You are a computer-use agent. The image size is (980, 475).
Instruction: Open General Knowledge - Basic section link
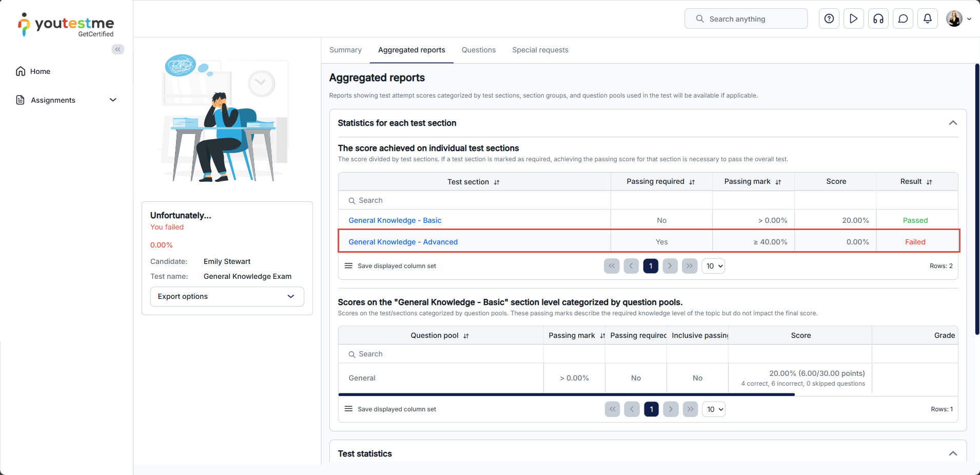point(395,220)
